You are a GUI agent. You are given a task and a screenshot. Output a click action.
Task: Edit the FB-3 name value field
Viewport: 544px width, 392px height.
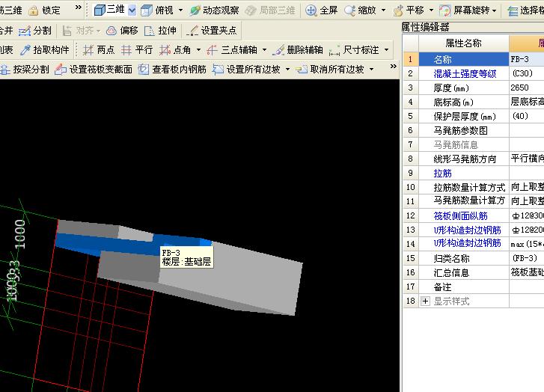(526, 59)
